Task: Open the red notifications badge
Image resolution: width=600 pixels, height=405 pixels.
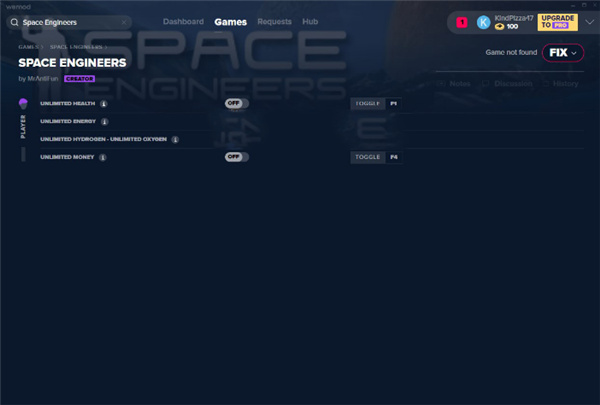Action: [x=462, y=22]
